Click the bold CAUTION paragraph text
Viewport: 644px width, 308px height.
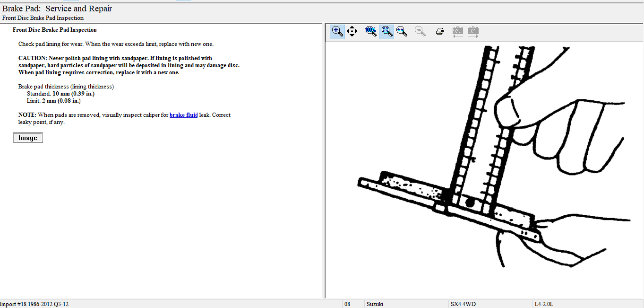click(129, 65)
